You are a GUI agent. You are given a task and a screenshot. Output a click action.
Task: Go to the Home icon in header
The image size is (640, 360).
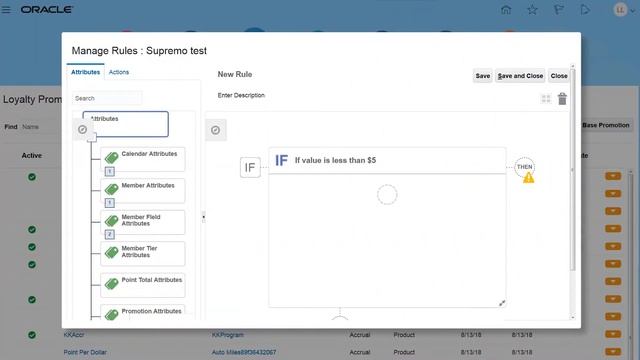pyautogui.click(x=506, y=9)
